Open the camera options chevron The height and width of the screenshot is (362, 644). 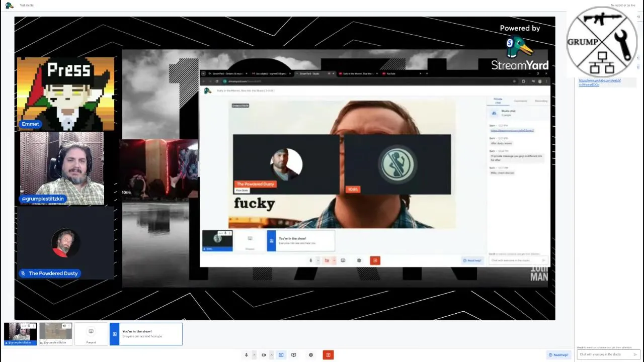(271, 355)
